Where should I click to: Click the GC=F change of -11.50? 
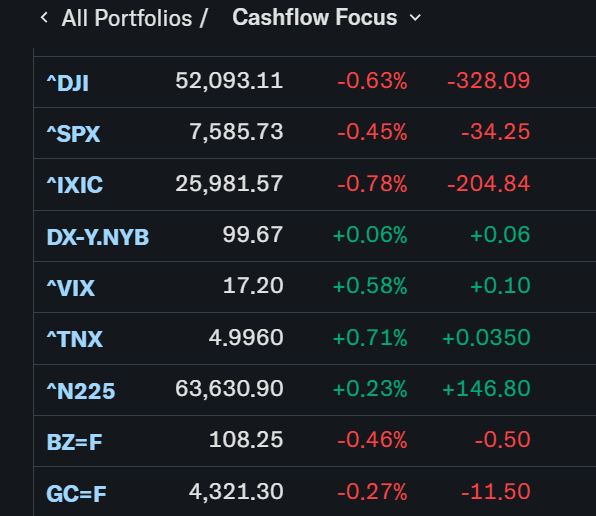[x=496, y=491]
